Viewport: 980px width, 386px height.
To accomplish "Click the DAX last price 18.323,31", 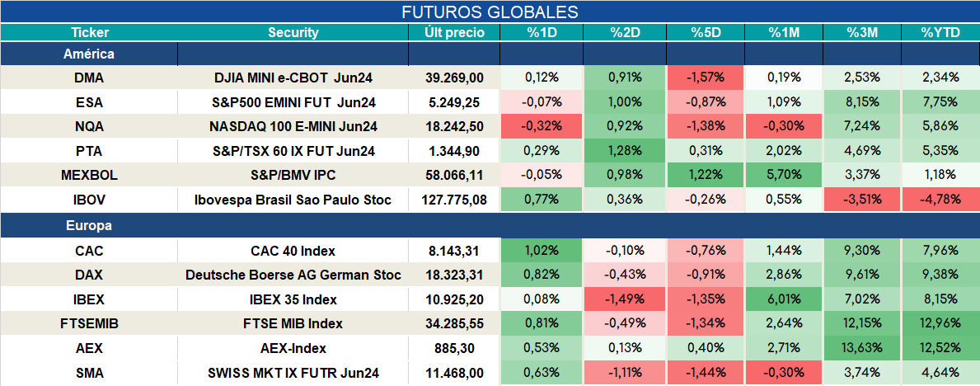I will click(454, 275).
